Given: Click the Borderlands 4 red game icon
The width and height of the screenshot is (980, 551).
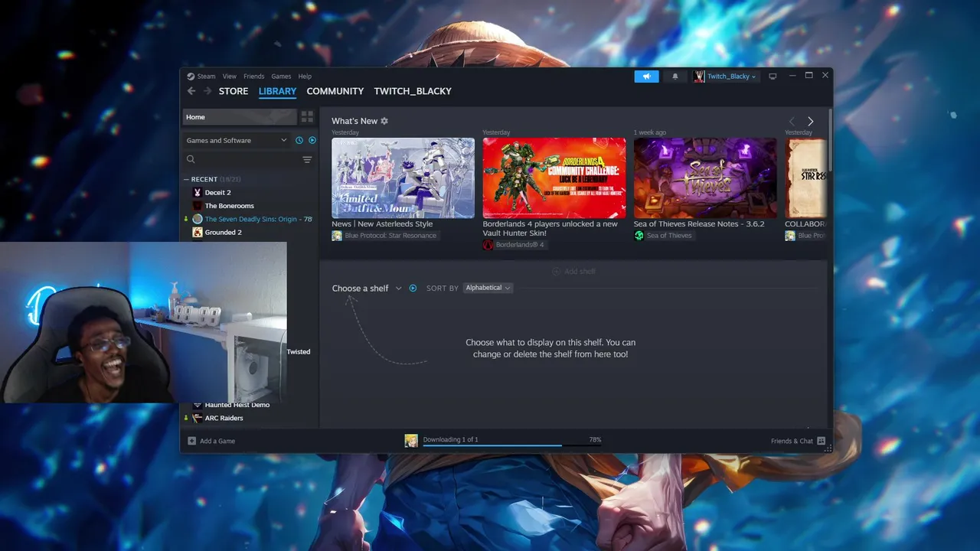Looking at the screenshot, I should click(488, 245).
